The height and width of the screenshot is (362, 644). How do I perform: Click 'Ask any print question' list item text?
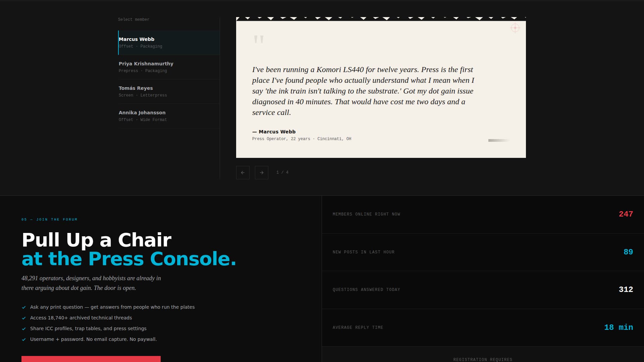[x=112, y=307]
